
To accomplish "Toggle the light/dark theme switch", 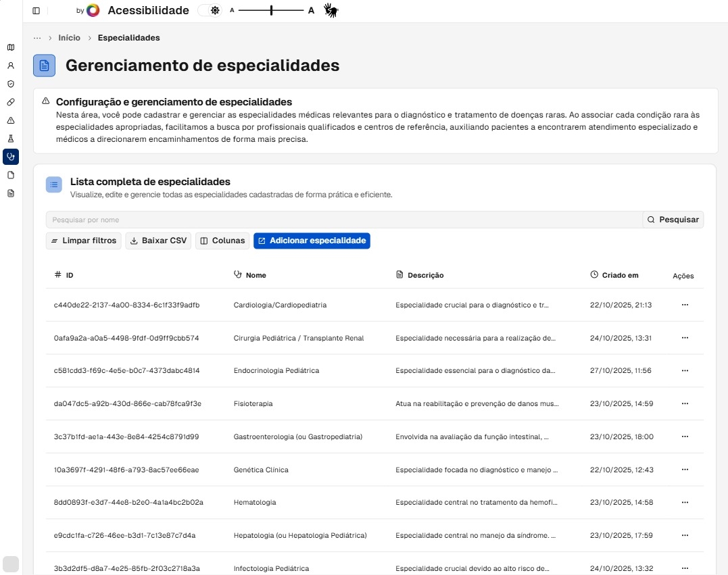I will [210, 10].
